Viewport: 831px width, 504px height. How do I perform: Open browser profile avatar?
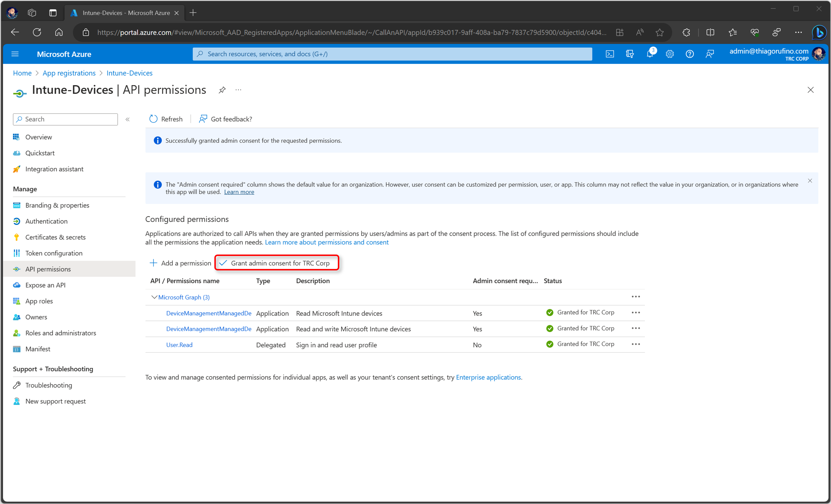click(x=12, y=13)
